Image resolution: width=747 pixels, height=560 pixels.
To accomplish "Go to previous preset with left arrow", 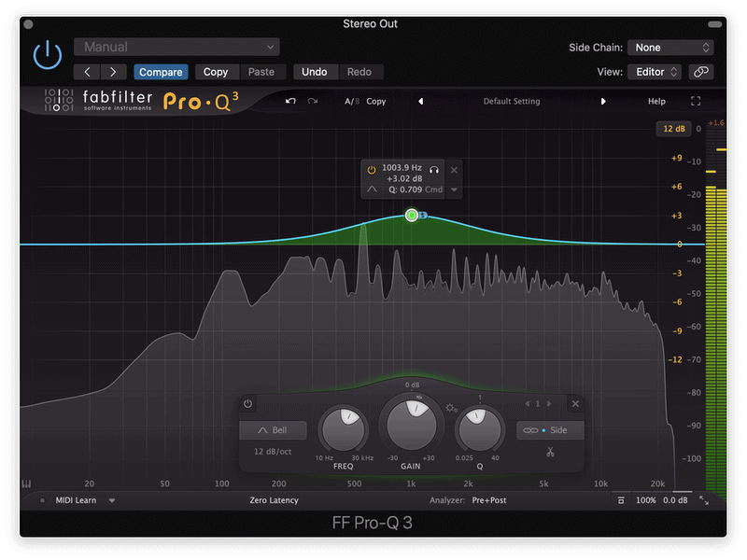I will click(87, 72).
